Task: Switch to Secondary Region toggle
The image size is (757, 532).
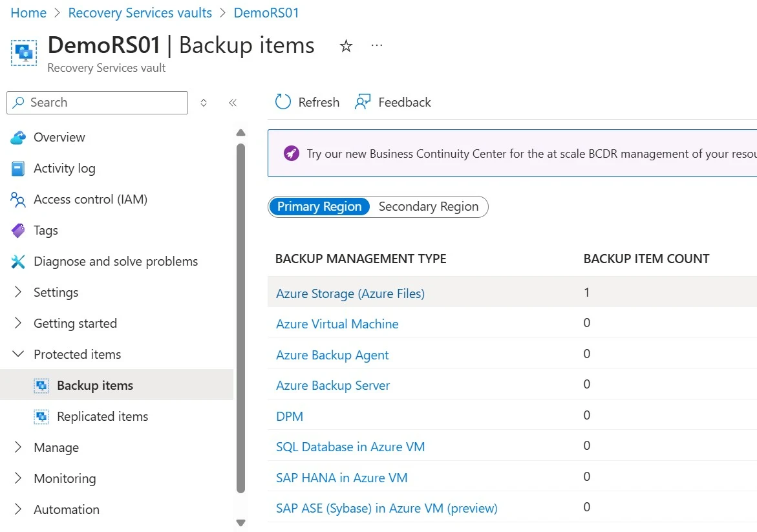Action: pos(429,207)
